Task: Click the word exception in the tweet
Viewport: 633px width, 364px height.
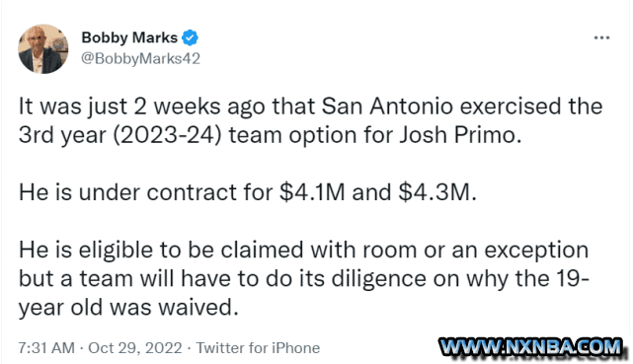Action: pyautogui.click(x=536, y=251)
